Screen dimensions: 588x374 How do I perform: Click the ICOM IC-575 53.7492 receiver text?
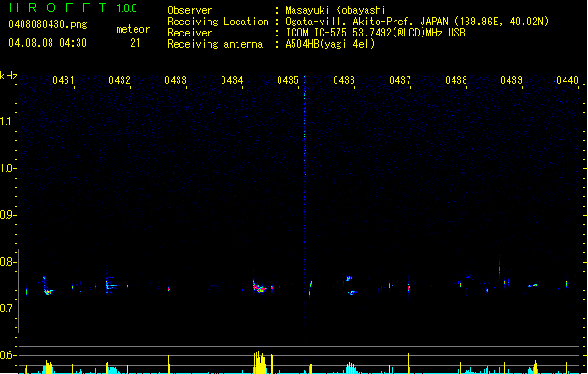click(376, 33)
